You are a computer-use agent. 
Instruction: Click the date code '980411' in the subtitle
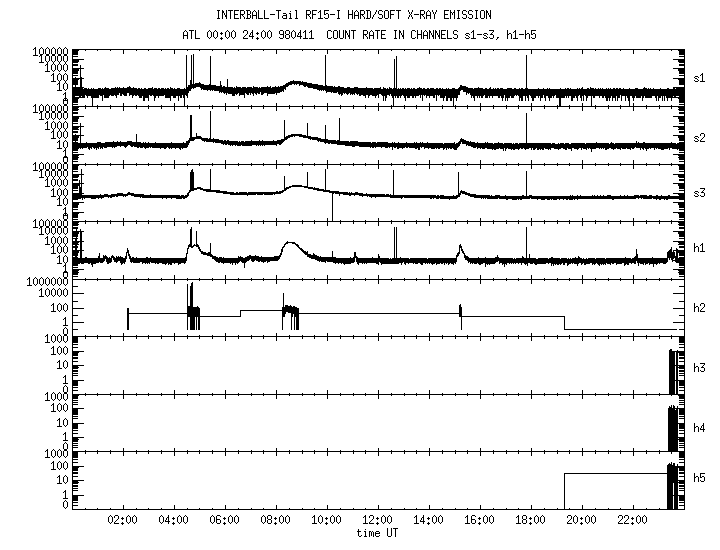point(296,35)
